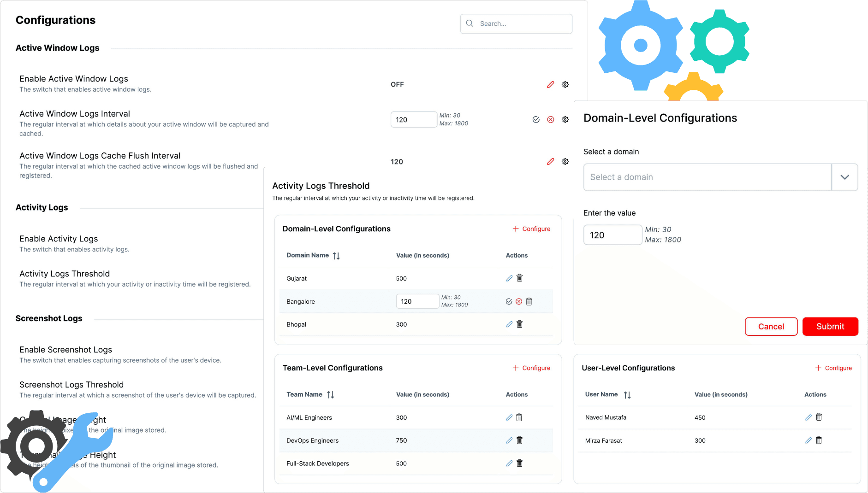Viewport: 868px width, 493px height.
Task: Cancel Bangalore edit with red X icon
Action: [519, 301]
